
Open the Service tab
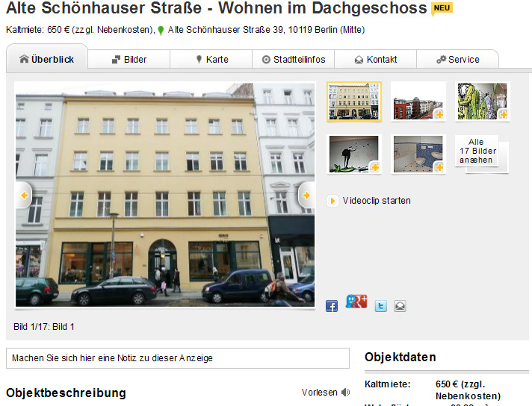pyautogui.click(x=458, y=59)
